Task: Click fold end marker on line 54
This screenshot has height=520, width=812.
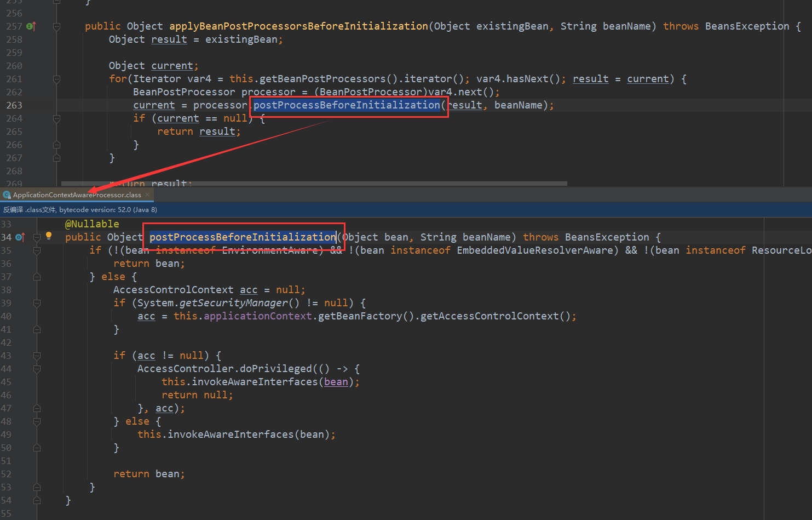Action: point(37,500)
